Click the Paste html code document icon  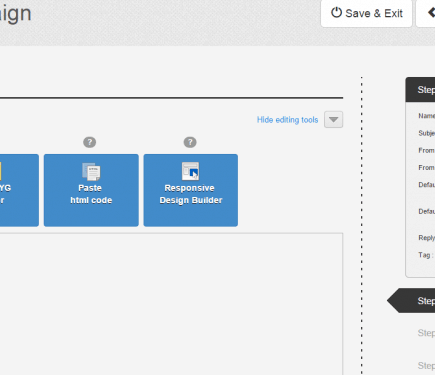[x=91, y=172]
